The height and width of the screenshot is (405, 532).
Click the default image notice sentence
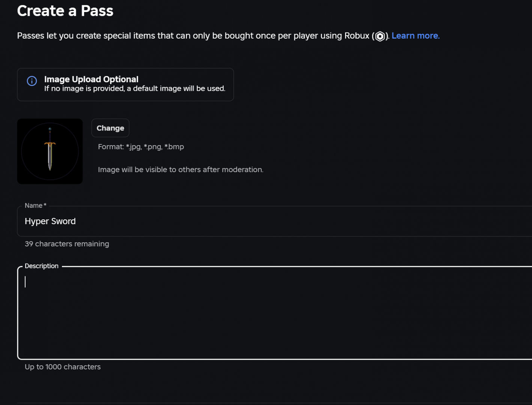click(x=134, y=89)
